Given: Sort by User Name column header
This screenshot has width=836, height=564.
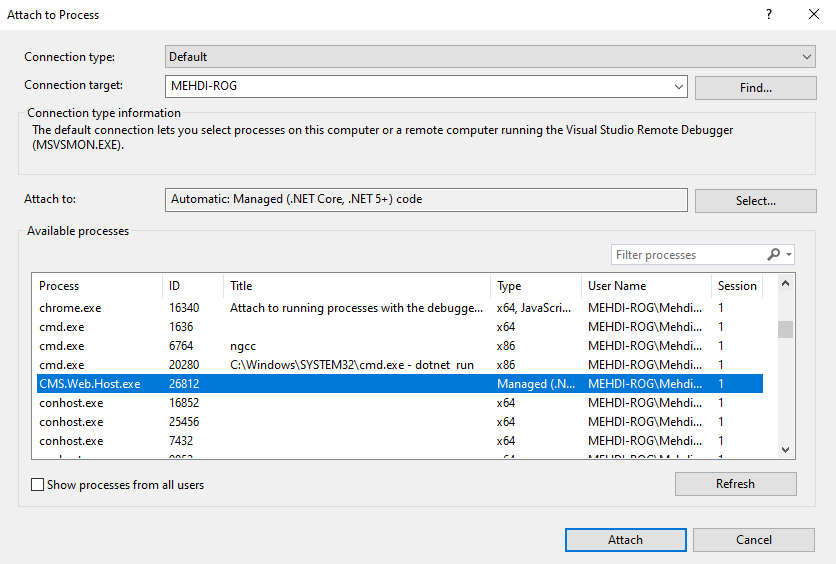Looking at the screenshot, I should coord(644,286).
